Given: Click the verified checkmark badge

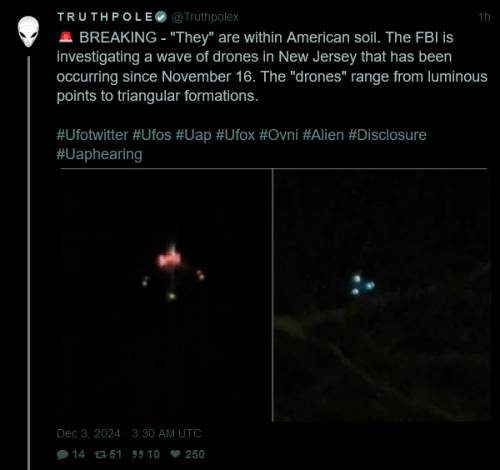Looking at the screenshot, I should coord(161,17).
